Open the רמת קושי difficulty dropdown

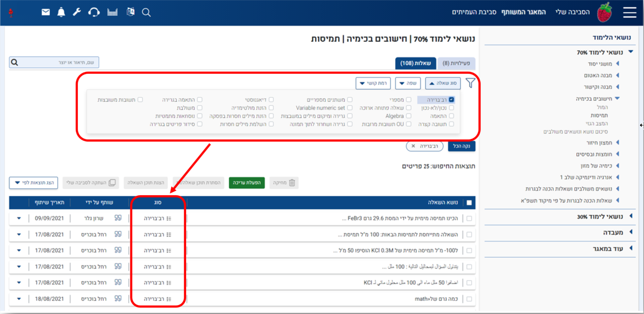tap(373, 84)
